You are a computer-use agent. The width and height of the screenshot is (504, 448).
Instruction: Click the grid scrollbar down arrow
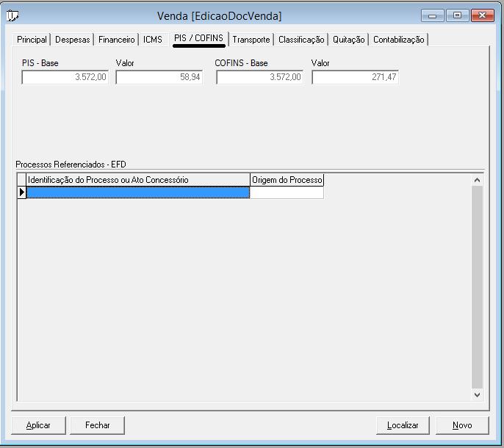pyautogui.click(x=477, y=394)
